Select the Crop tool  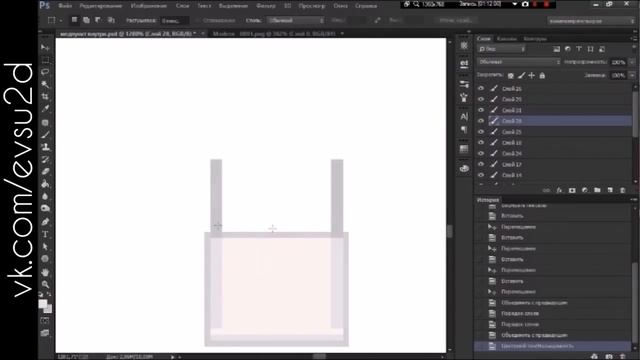(45, 96)
